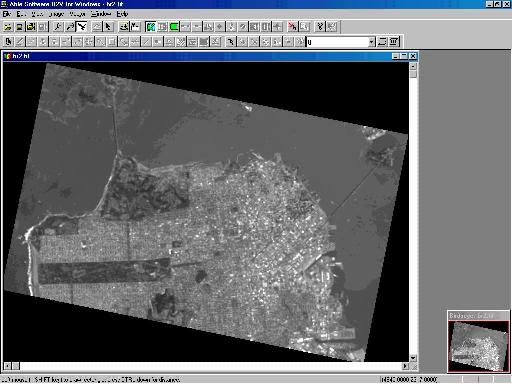This screenshot has height=384, width=512.
Task: Click the vertical scrollbar down arrow
Action: (x=413, y=358)
